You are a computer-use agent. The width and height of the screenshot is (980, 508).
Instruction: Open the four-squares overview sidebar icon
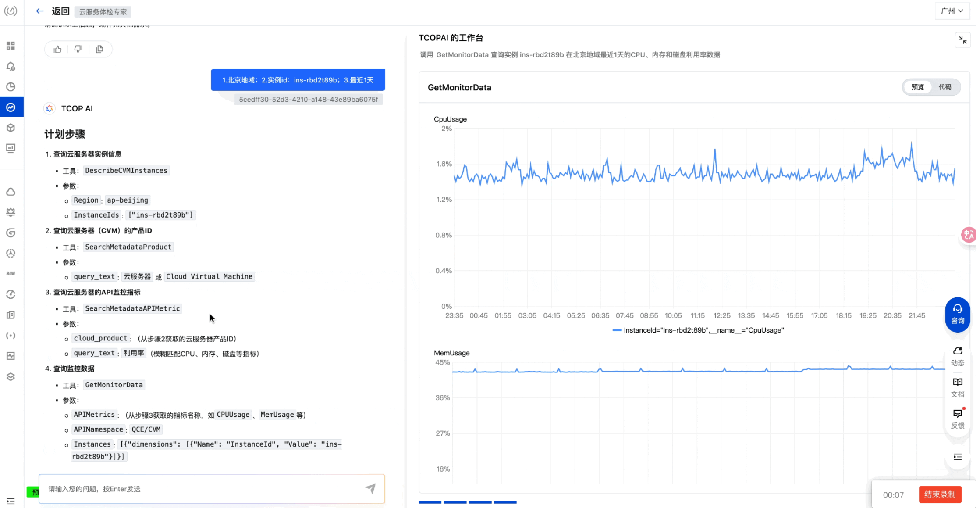[11, 46]
